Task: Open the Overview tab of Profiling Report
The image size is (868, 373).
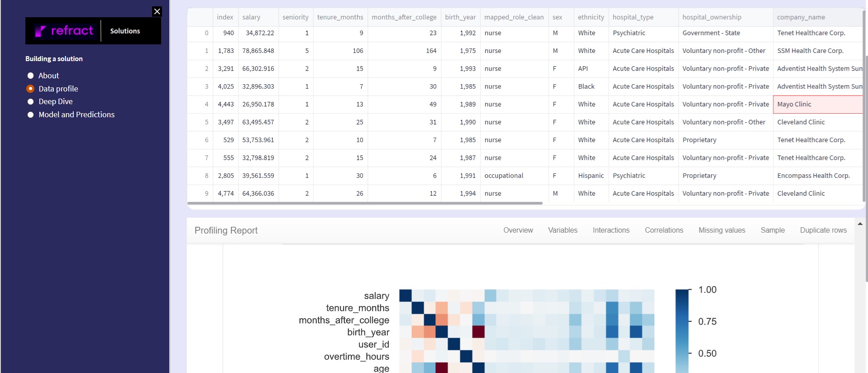Action: coord(518,230)
